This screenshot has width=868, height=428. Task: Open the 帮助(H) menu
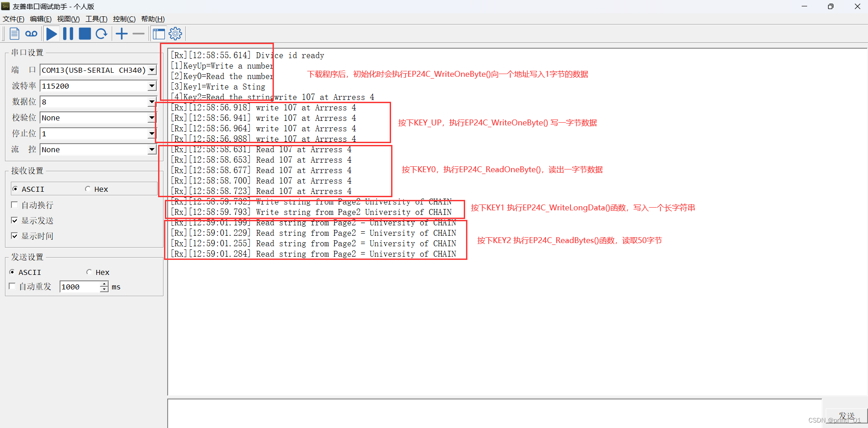coord(153,19)
